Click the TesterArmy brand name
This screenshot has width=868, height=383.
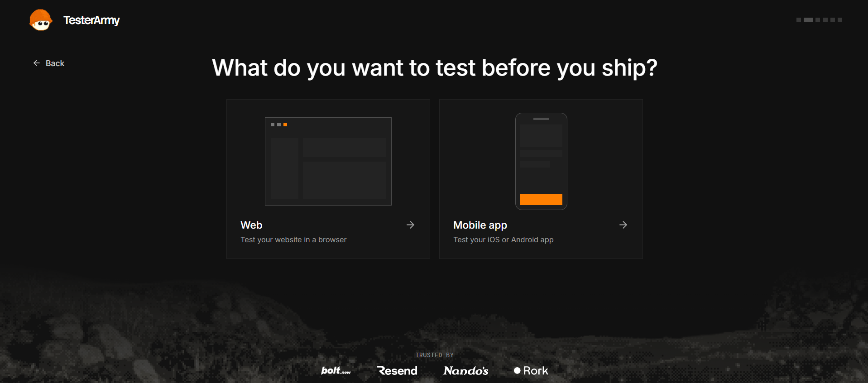[x=91, y=20]
